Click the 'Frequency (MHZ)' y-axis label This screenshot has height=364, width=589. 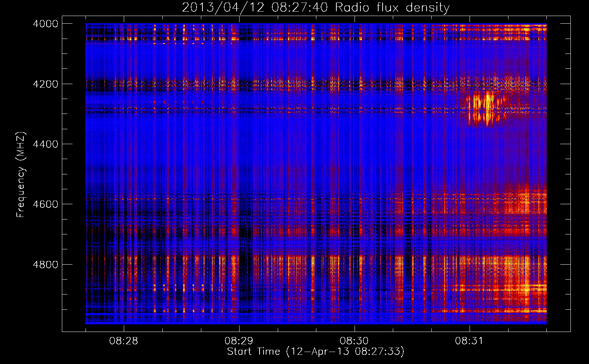pos(21,175)
